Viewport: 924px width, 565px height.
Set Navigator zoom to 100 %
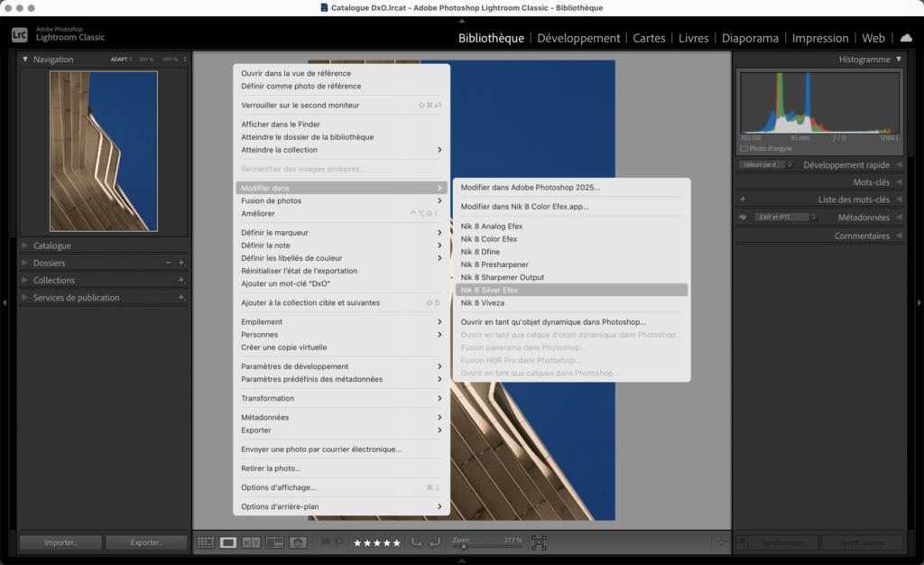coord(146,59)
